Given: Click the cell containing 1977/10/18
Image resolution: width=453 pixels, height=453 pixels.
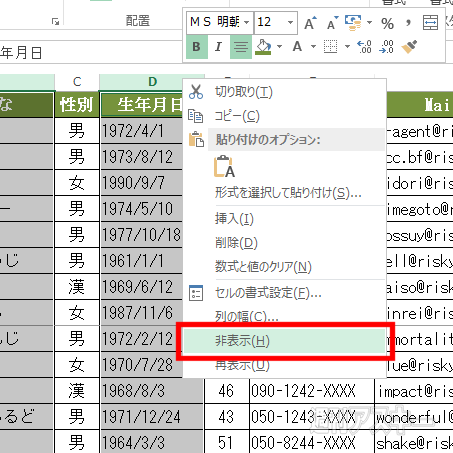Looking at the screenshot, I should point(142,235).
